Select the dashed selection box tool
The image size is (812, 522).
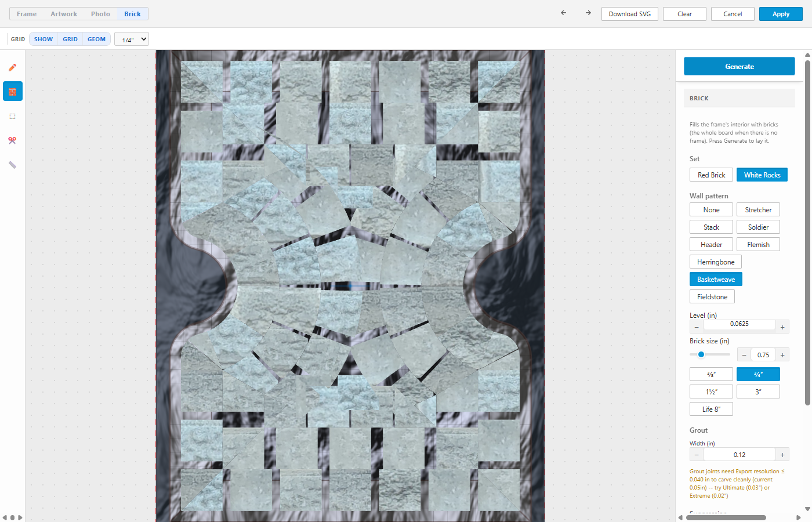point(12,116)
